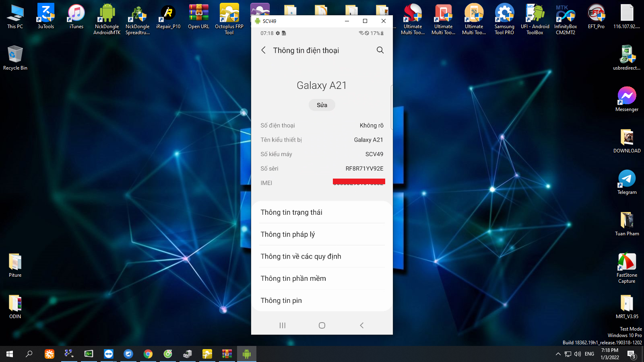Select the model number SCV49 value
The width and height of the screenshot is (644, 362).
[x=374, y=154]
